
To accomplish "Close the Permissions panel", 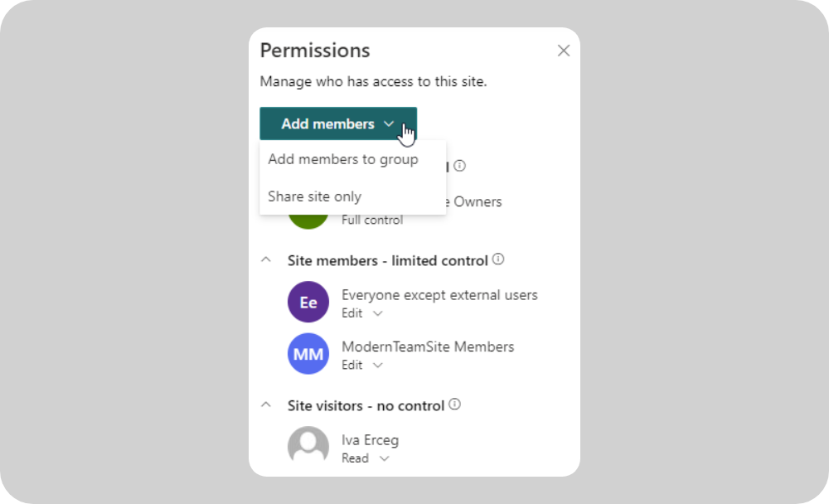I will (564, 51).
